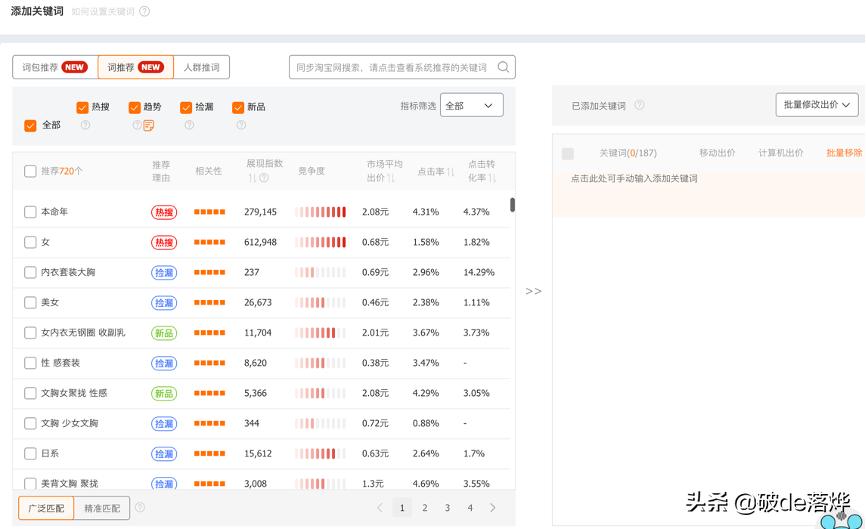This screenshot has height=529, width=866.
Task: Click 新品 tag on 文胸女聚拢 性感 row
Action: (x=164, y=393)
